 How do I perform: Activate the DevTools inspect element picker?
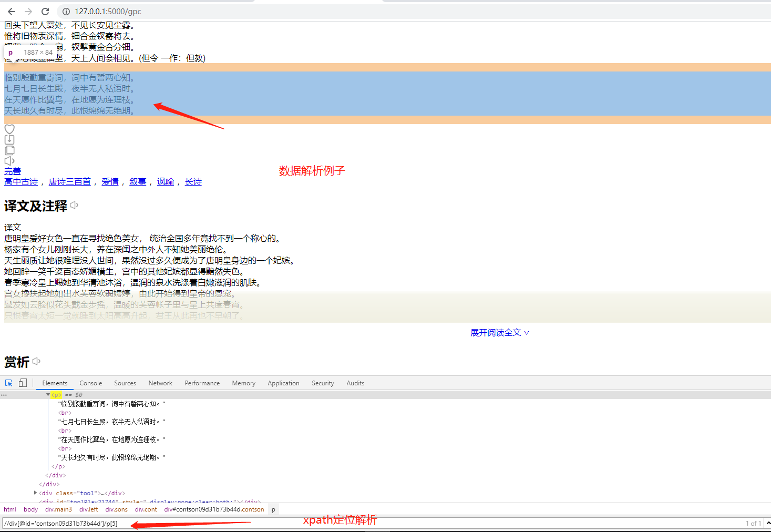click(9, 383)
